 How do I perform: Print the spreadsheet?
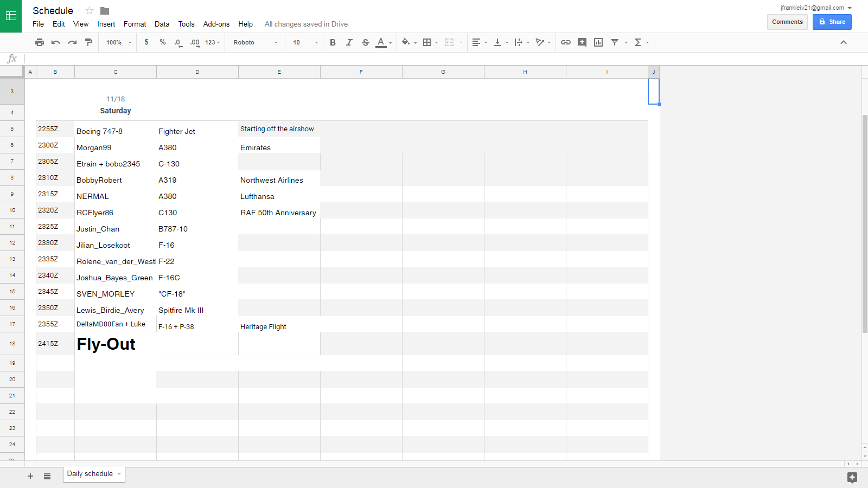(40, 42)
